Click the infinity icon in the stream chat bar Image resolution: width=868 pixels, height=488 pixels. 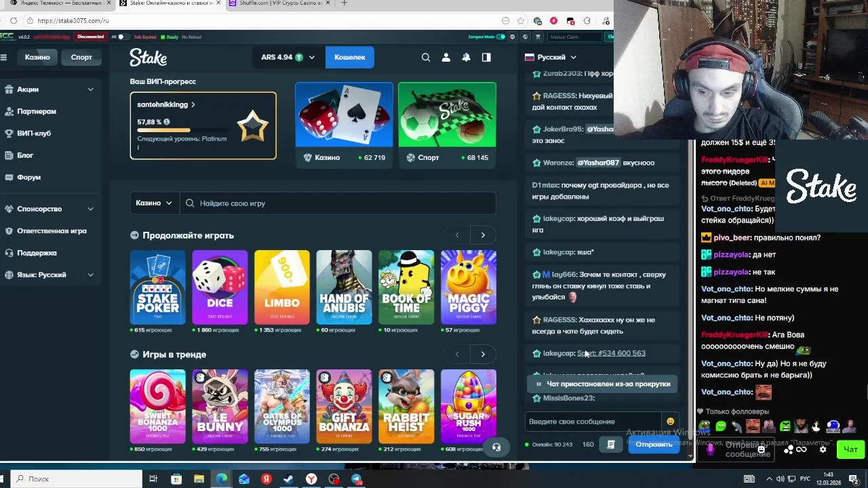[801, 449]
